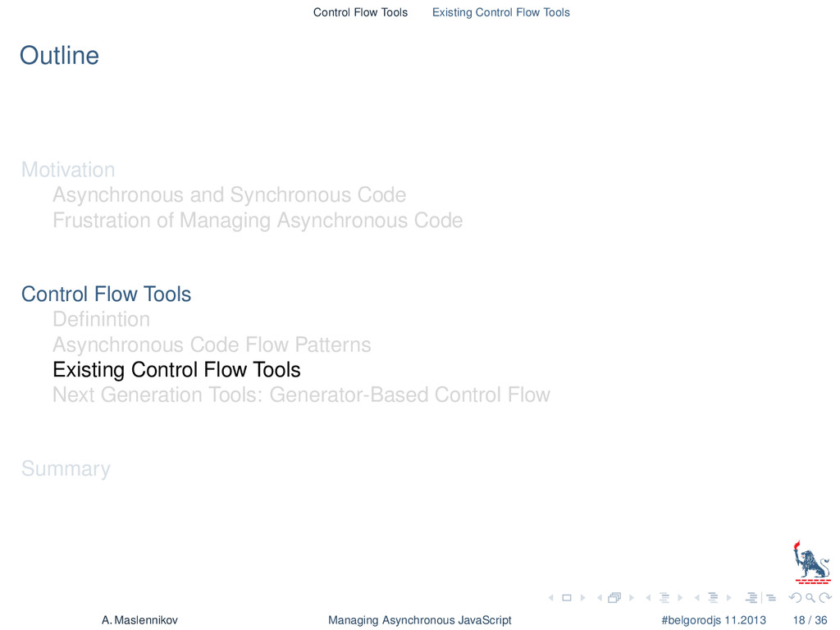
Task: Go to the Summary section
Action: pos(66,468)
